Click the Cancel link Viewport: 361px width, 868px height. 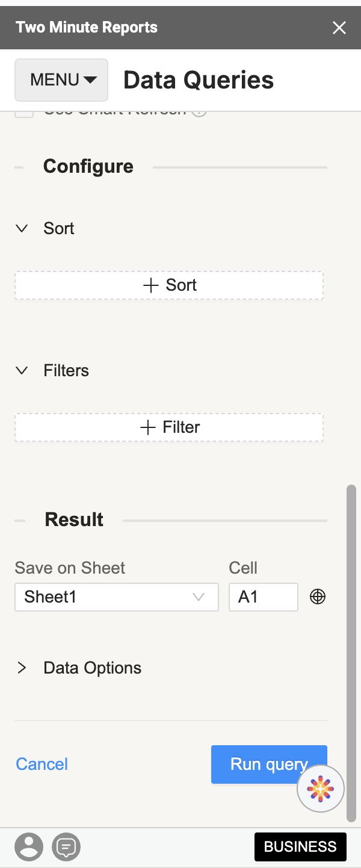[42, 764]
